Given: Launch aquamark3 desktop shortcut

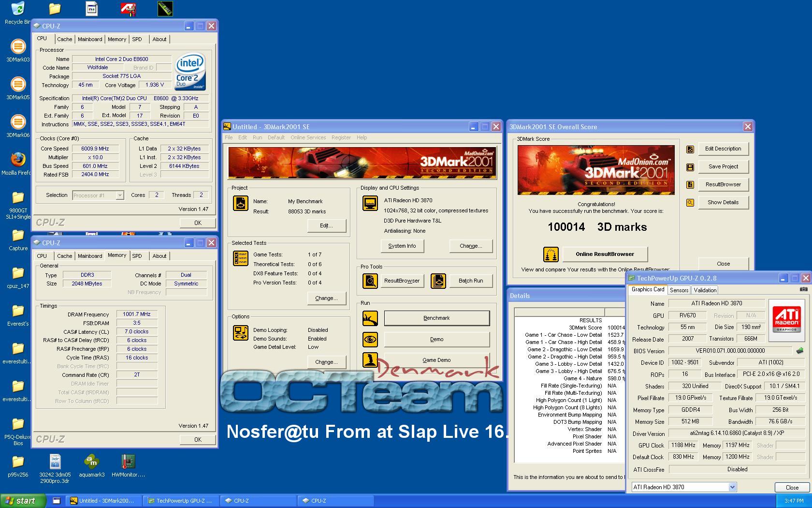Looking at the screenshot, I should coord(92,466).
